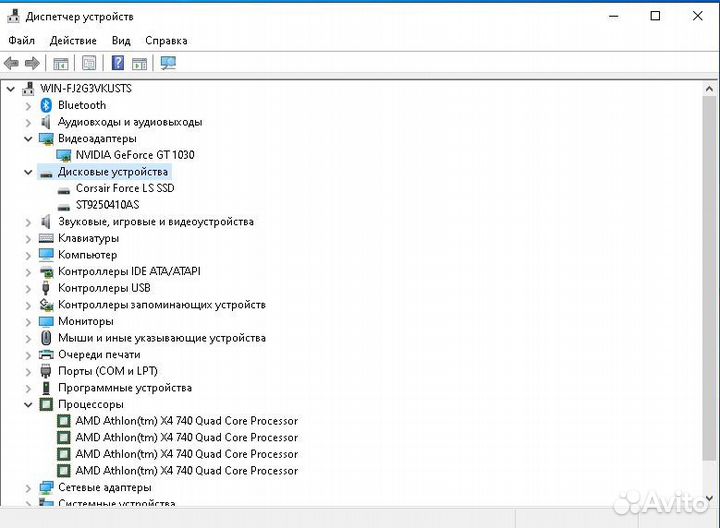Maximize the Device Manager window
Viewport: 720px width, 528px height.
click(656, 16)
